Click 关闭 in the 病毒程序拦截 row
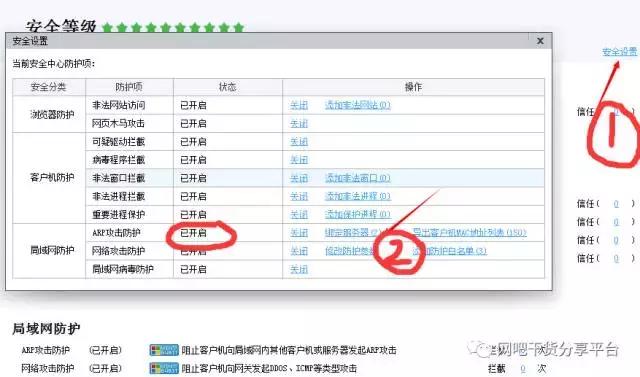Screen dimensions: 640x377 (x=299, y=160)
